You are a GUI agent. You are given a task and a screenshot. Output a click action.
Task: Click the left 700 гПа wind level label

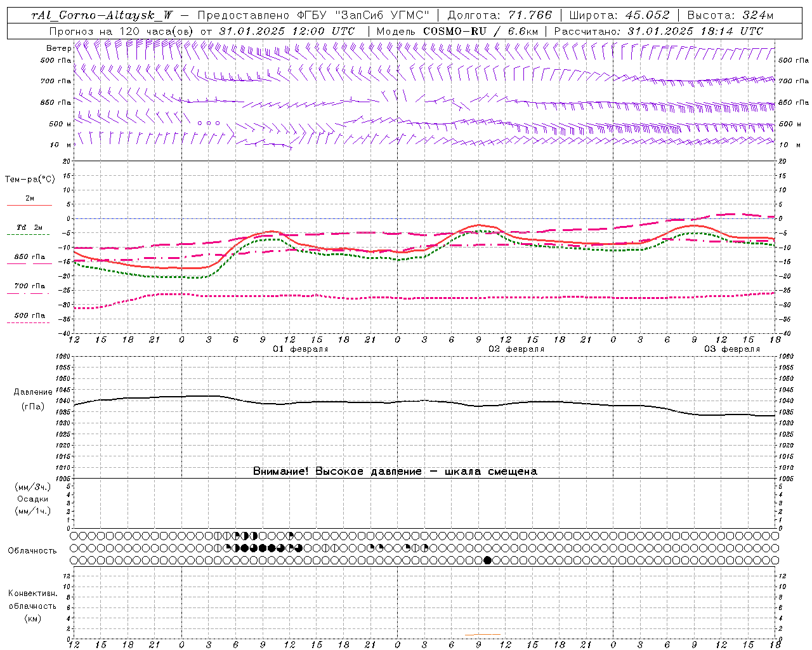tap(56, 81)
